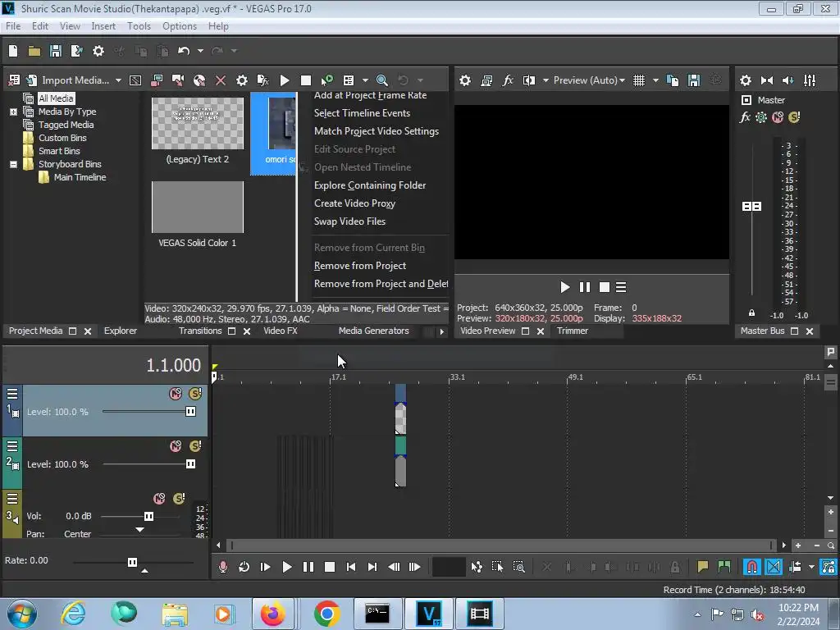
Task: Toggle Split Screen View in preview toolbar
Action: pyautogui.click(x=529, y=80)
